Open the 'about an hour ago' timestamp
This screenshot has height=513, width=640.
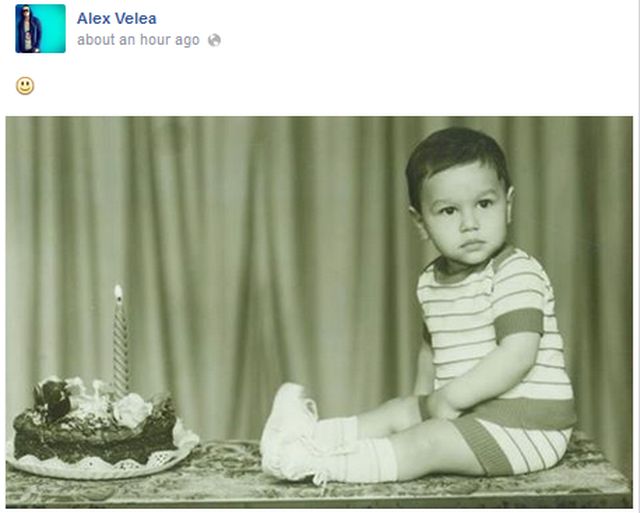tap(138, 40)
